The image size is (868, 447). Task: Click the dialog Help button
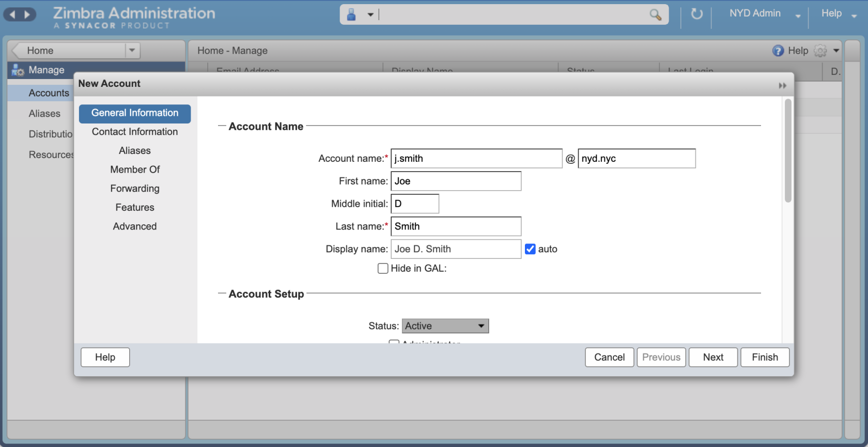click(105, 357)
